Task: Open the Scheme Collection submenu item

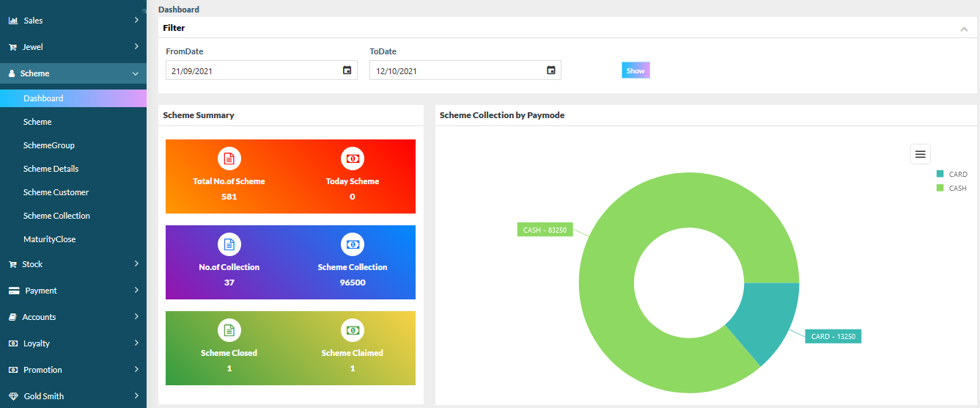Action: [56, 216]
